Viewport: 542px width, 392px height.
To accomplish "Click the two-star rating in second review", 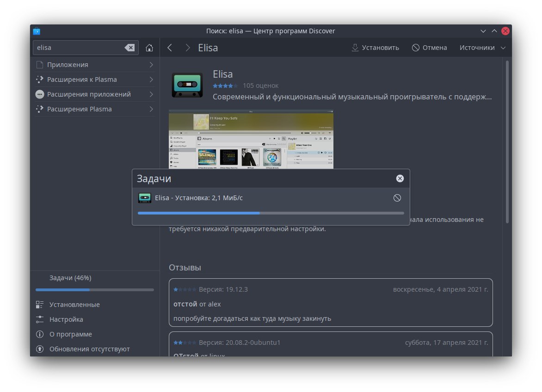I will point(185,343).
